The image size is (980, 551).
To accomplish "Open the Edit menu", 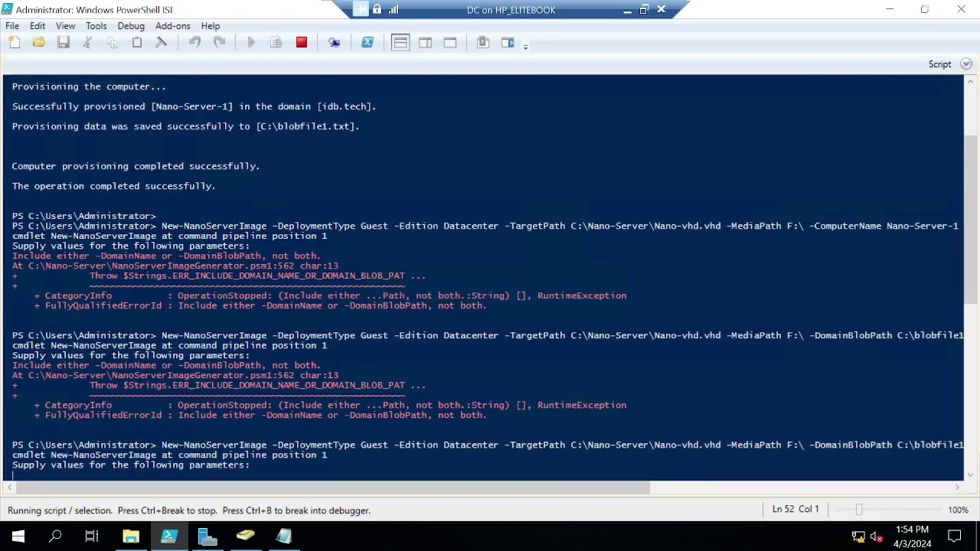I will click(x=38, y=26).
